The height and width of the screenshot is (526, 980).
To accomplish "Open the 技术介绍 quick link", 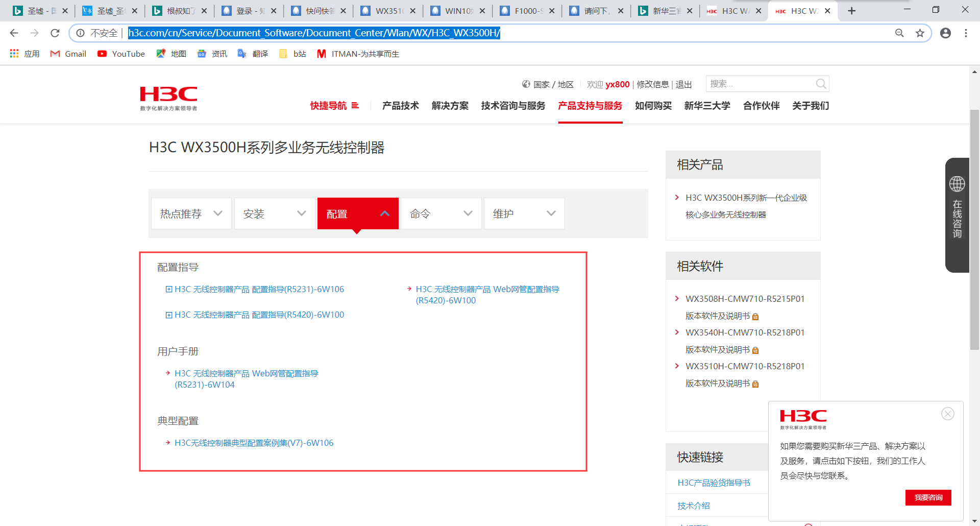I will (x=693, y=506).
